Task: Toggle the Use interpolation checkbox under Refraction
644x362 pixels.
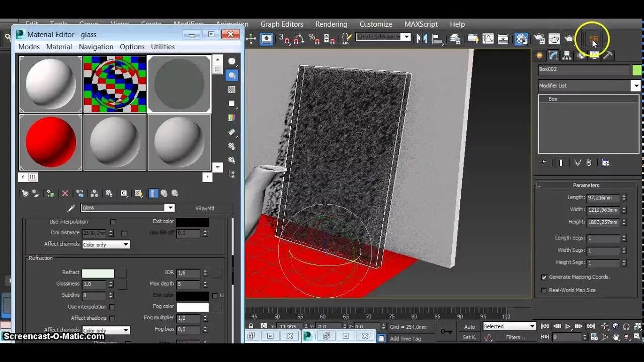Action: coord(113,307)
